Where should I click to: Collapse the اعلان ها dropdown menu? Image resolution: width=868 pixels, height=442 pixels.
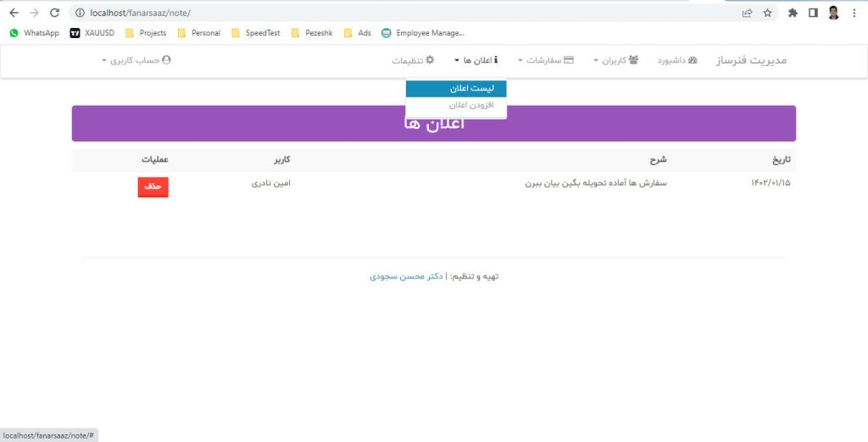click(476, 60)
